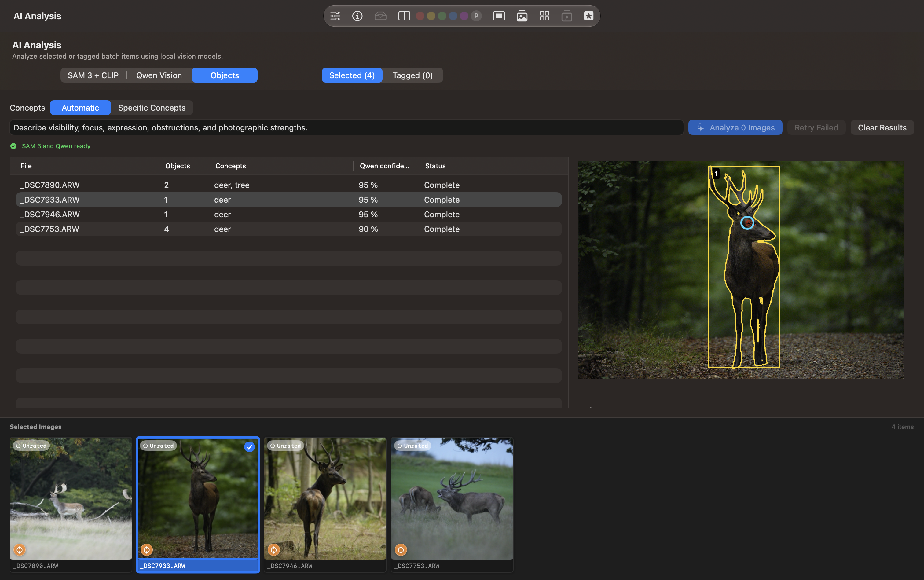Apply the red color label
924x580 pixels.
pos(420,16)
